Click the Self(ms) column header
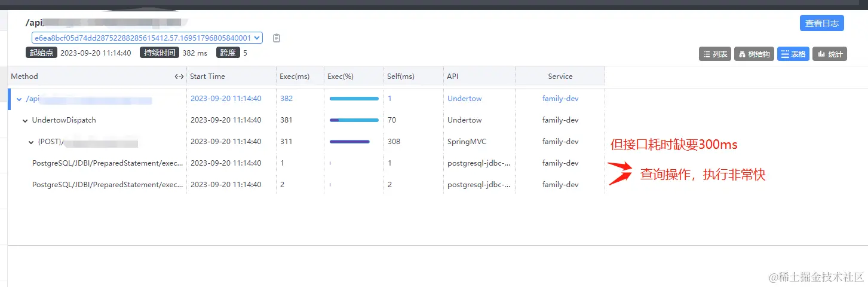868x287 pixels. (x=401, y=77)
